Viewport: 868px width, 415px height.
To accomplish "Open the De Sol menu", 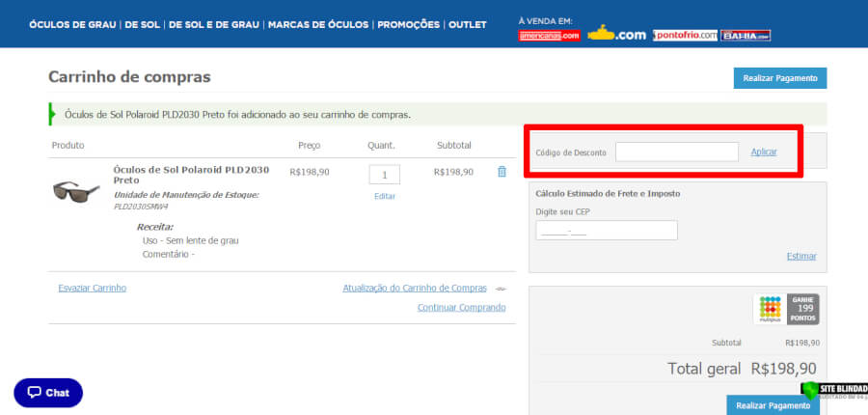I will tap(143, 24).
